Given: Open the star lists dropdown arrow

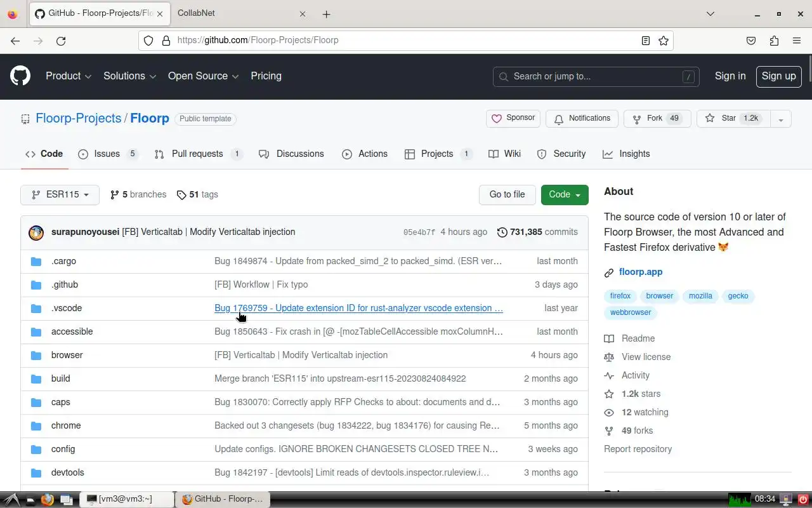Looking at the screenshot, I should click(x=781, y=119).
